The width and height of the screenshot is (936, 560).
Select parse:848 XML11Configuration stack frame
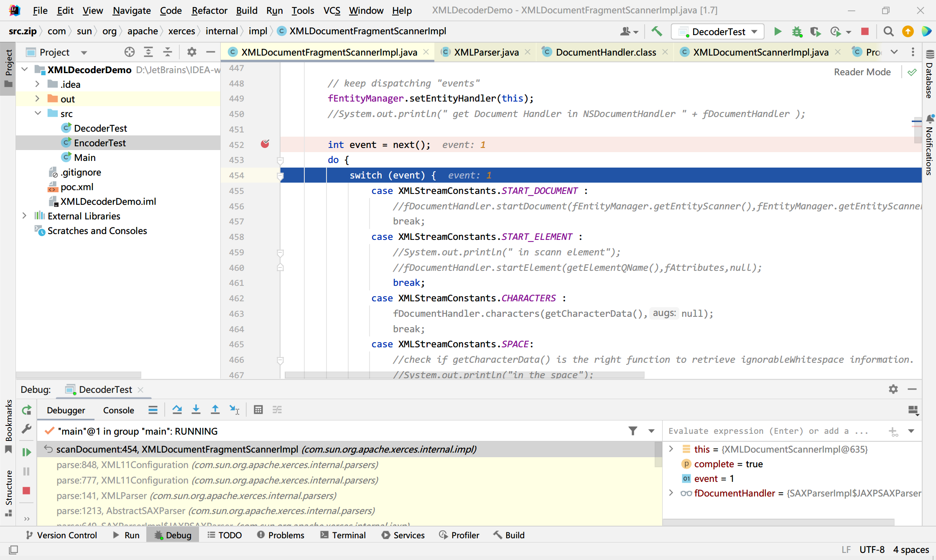point(349,465)
